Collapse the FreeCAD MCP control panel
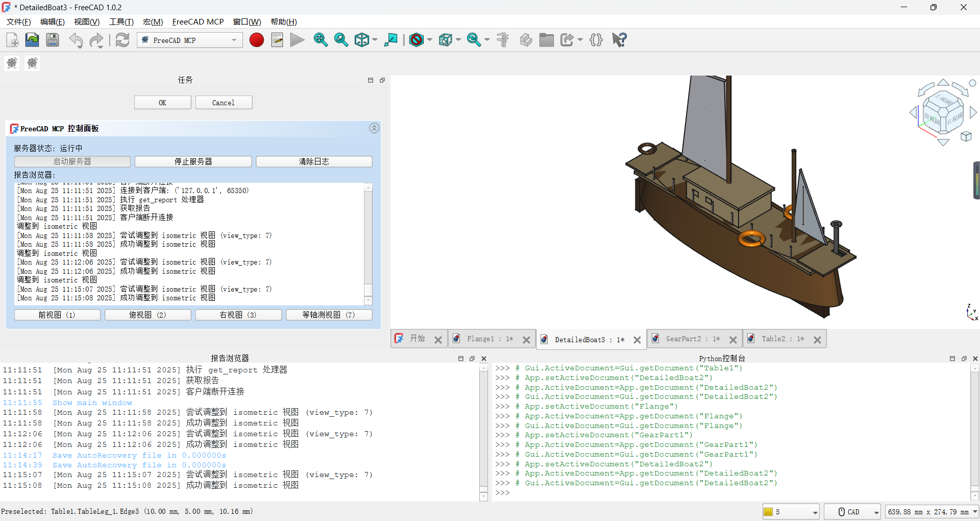Image resolution: width=980 pixels, height=521 pixels. [x=374, y=128]
